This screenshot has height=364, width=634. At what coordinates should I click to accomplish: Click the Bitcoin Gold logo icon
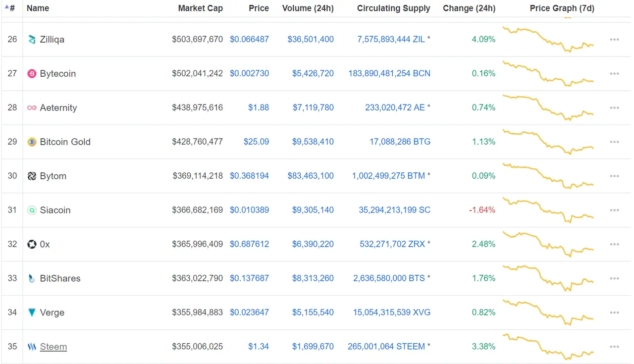(x=32, y=142)
